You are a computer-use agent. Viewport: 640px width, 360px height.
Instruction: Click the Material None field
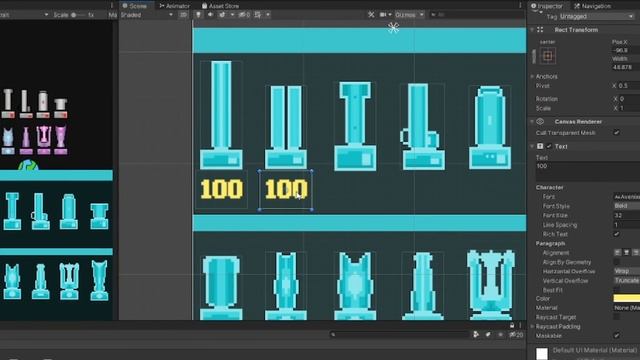pos(627,308)
